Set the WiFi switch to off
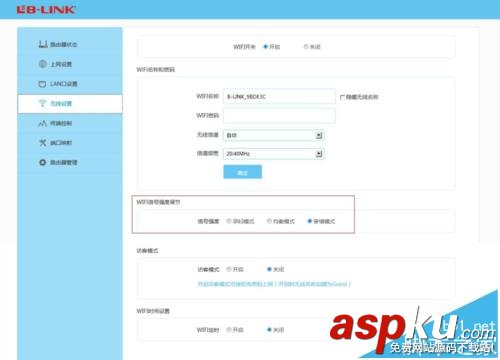Screen dimensions: 500x360 (x=305, y=47)
